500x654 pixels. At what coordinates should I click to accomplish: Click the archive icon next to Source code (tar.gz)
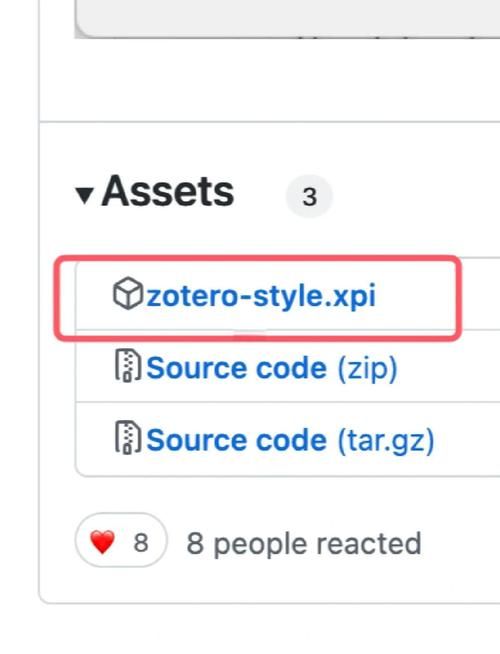point(128,438)
